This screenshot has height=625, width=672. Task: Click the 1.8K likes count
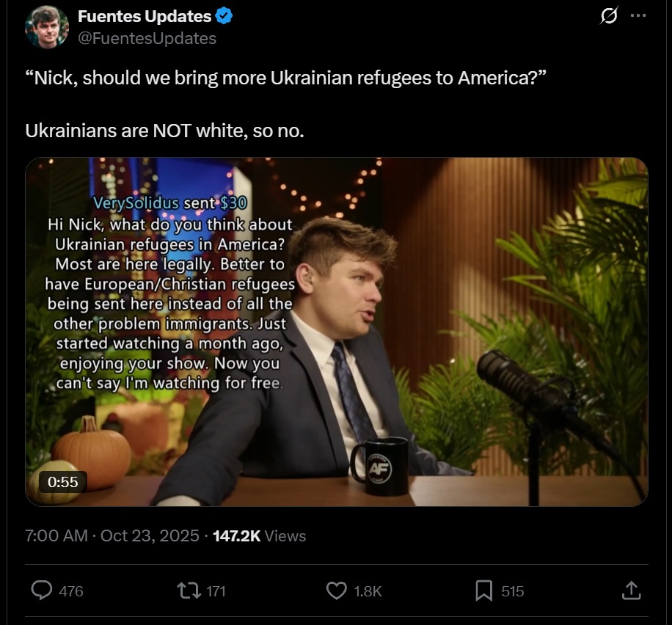point(368,591)
